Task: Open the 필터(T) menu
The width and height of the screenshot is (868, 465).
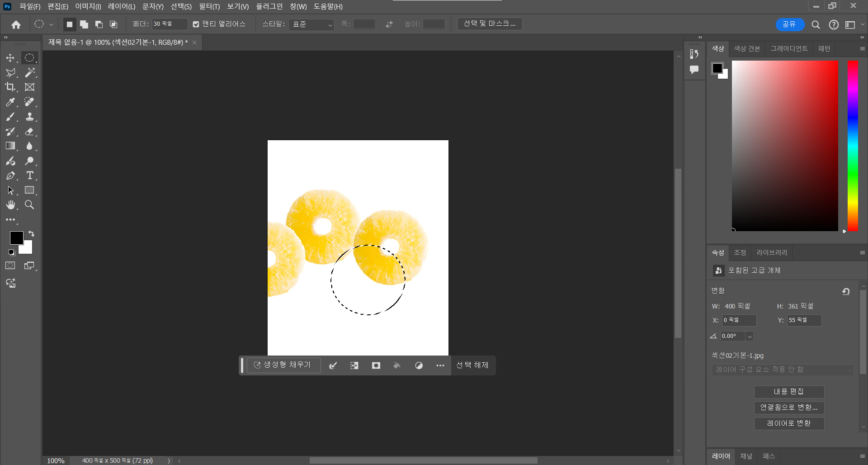Action: pos(209,6)
